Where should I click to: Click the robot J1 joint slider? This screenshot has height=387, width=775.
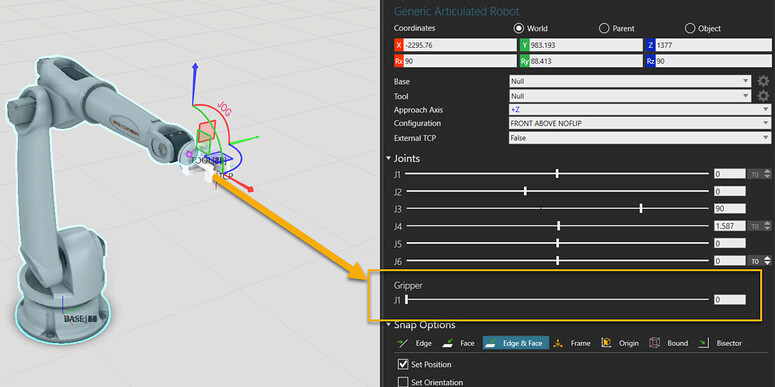(x=557, y=174)
